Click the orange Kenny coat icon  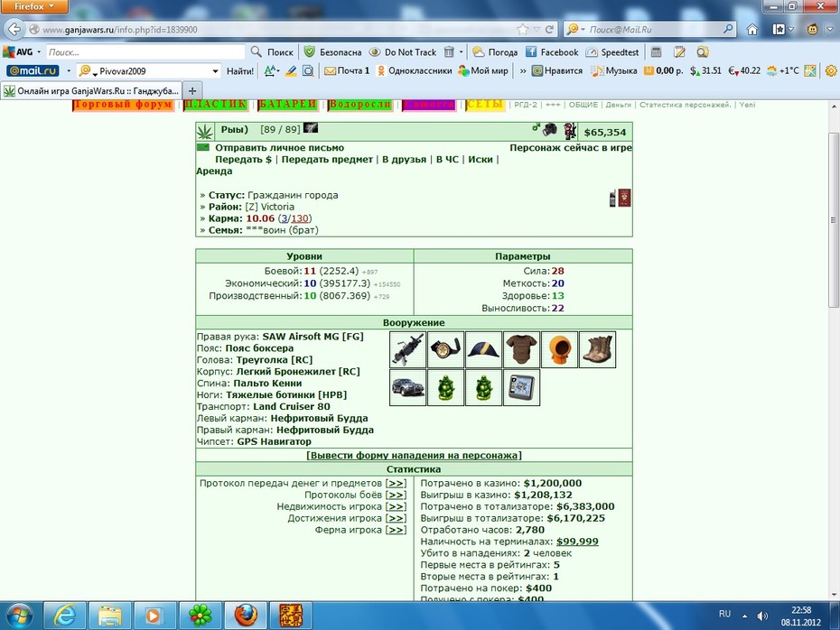(560, 349)
